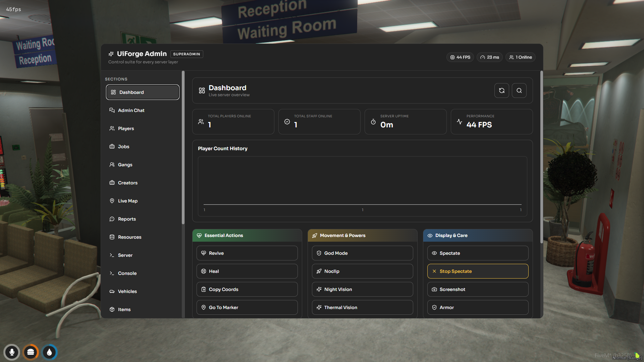
Task: Click the Server Uptime stopwatch icon
Action: click(373, 122)
